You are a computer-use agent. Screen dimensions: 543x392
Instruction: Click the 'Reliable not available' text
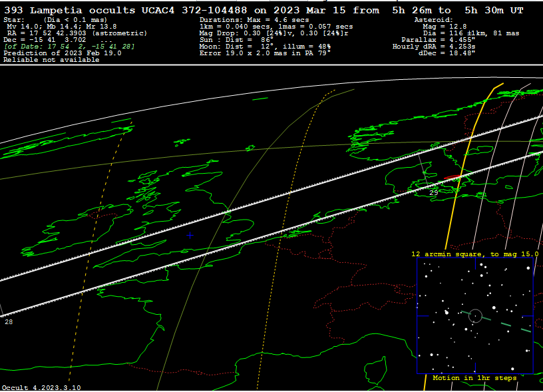click(x=51, y=60)
